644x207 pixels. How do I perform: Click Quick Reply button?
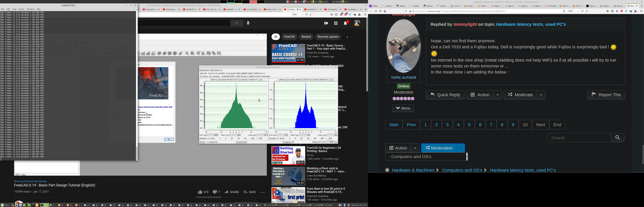445,95
